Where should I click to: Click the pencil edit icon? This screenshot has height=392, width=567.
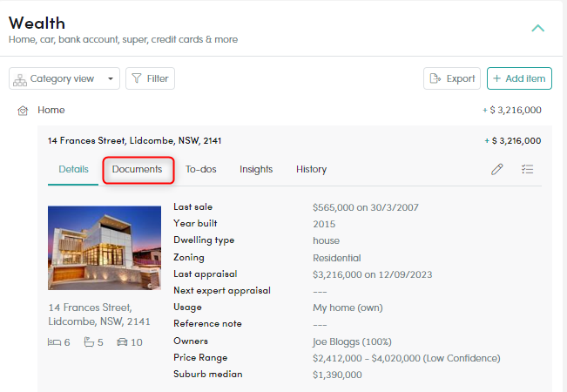(x=496, y=169)
